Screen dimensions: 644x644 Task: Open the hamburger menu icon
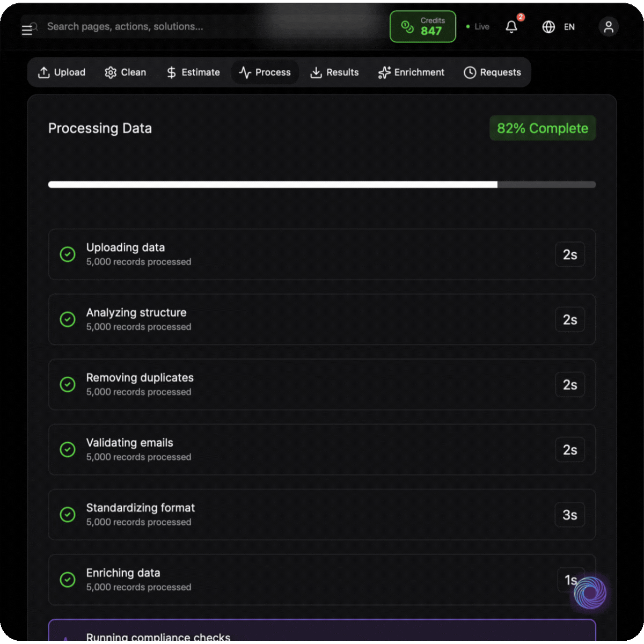tap(26, 31)
